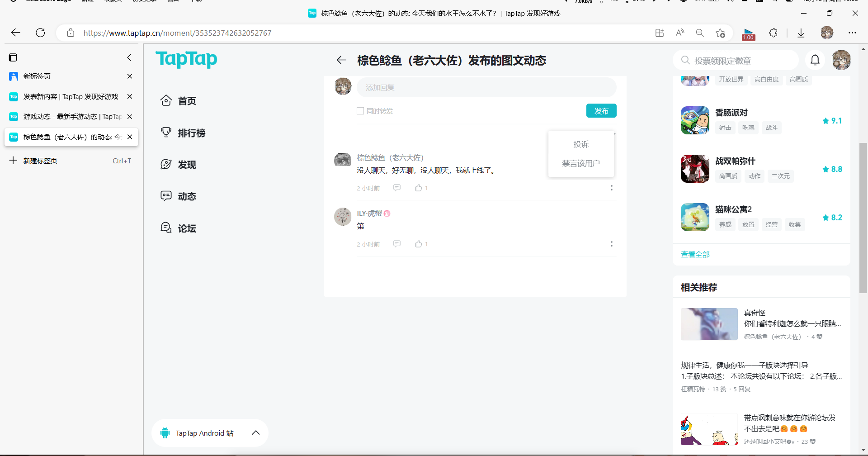Screen dimensions: 868x456
Task: Click 查看全部 link
Action: click(695, 254)
